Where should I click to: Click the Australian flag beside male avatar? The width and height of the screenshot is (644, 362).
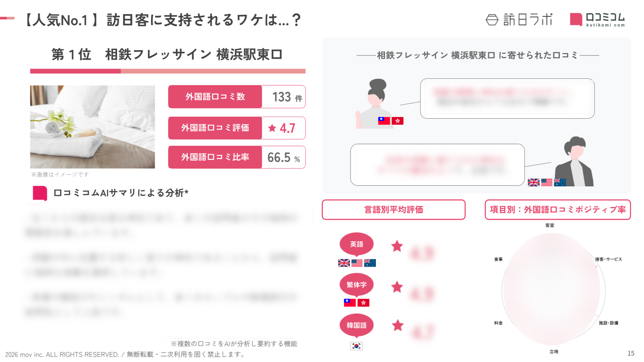[559, 182]
